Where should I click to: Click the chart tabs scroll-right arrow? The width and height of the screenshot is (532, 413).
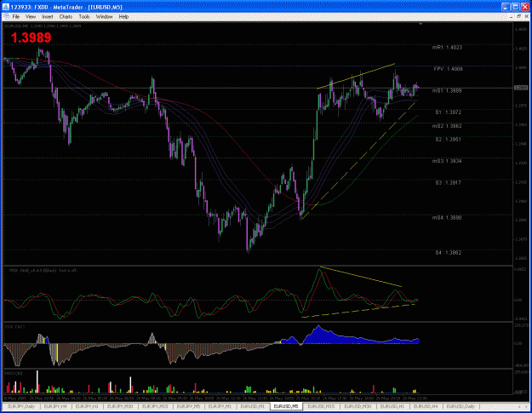[526, 406]
